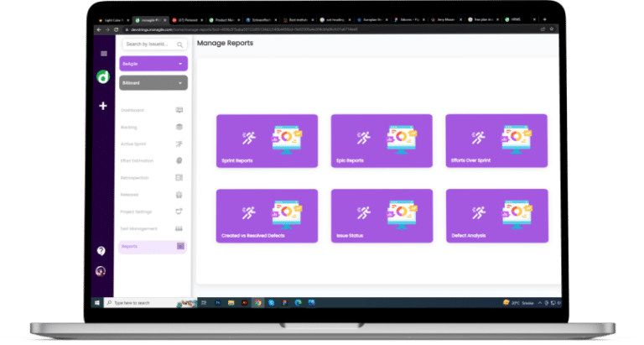Open the Sprint Reports card
The image size is (644, 345).
click(x=267, y=141)
